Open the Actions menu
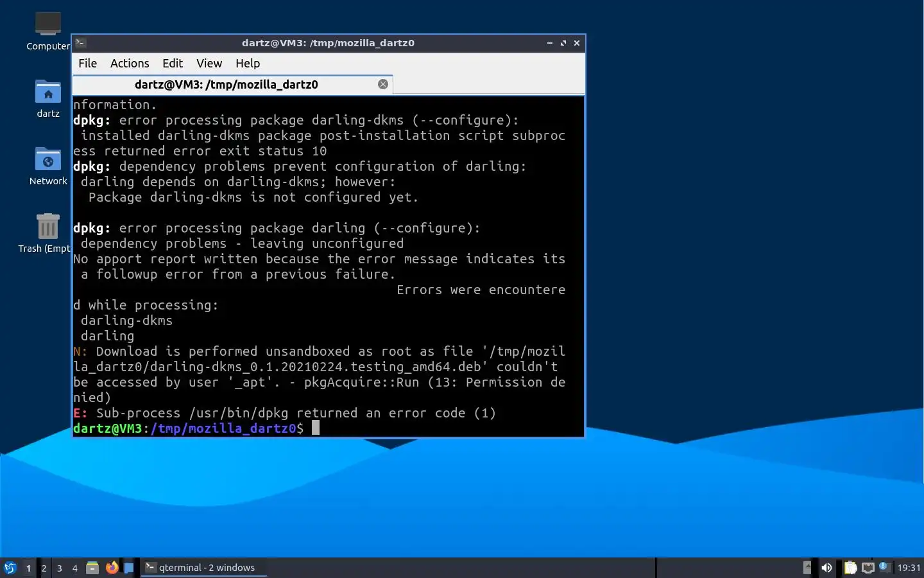This screenshot has width=924, height=578. [x=130, y=63]
